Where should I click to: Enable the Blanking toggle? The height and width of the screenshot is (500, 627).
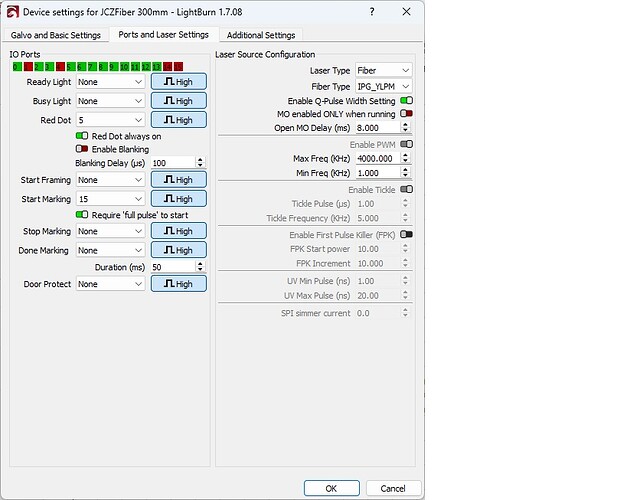click(x=82, y=149)
